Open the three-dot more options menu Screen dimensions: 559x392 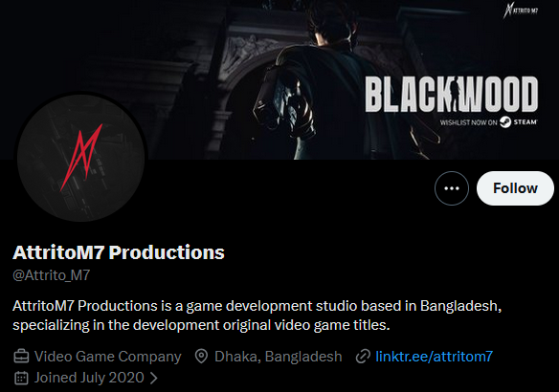[x=452, y=188]
